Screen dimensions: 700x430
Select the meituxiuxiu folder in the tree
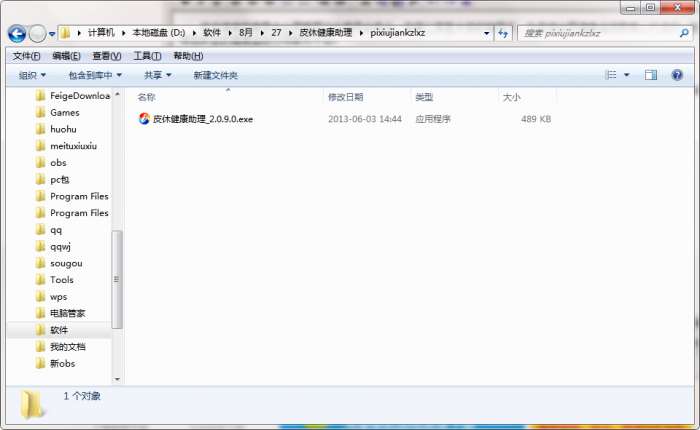click(x=73, y=146)
